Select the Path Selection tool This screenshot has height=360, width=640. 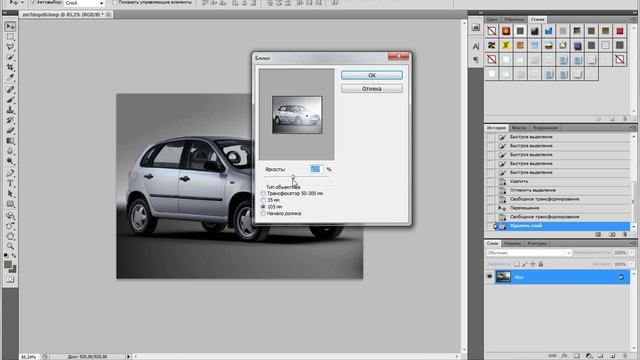tap(10, 193)
